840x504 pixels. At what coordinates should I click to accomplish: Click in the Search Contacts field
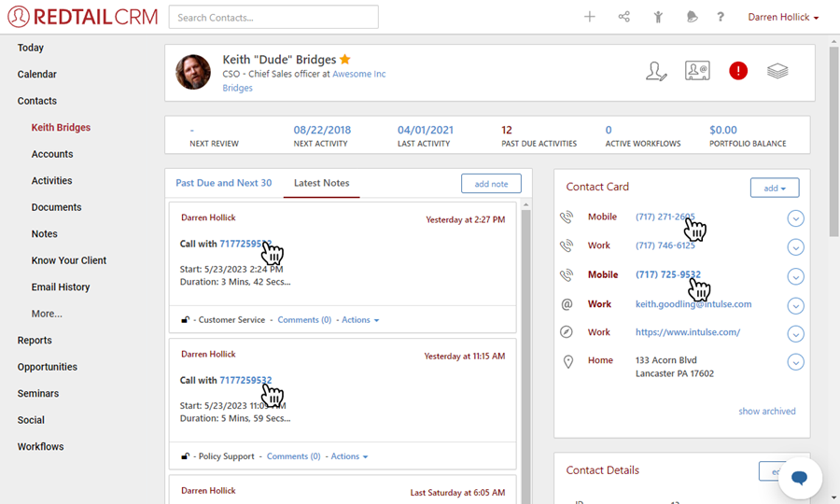(x=273, y=17)
